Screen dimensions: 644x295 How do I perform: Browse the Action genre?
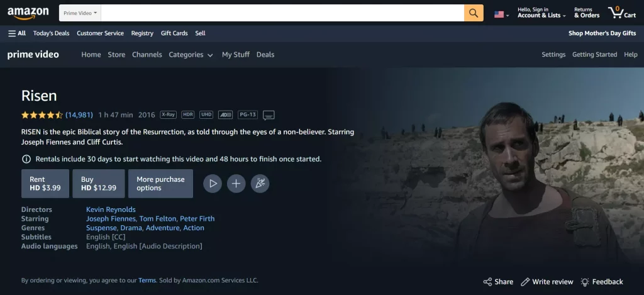coord(194,228)
